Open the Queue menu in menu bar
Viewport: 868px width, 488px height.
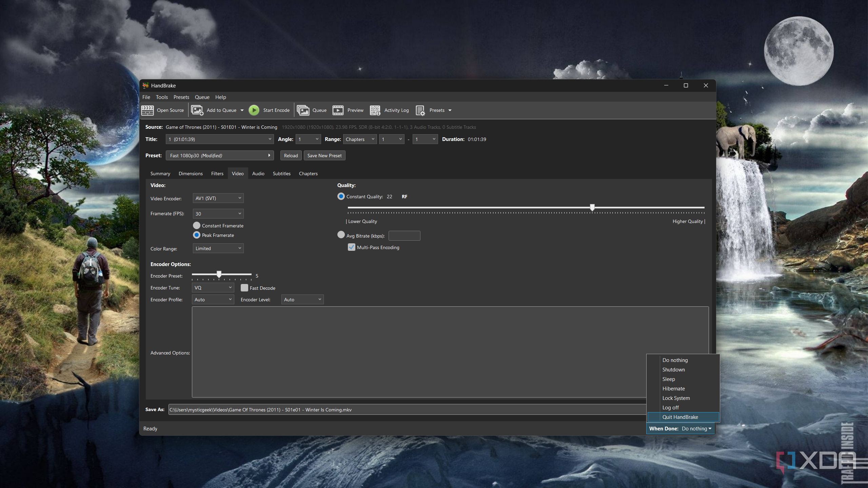click(202, 97)
